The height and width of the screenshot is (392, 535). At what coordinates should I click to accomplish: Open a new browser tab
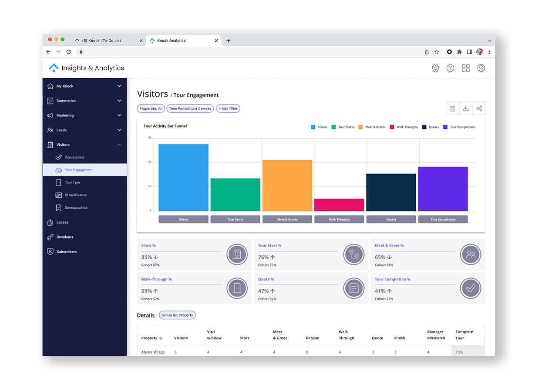[228, 41]
